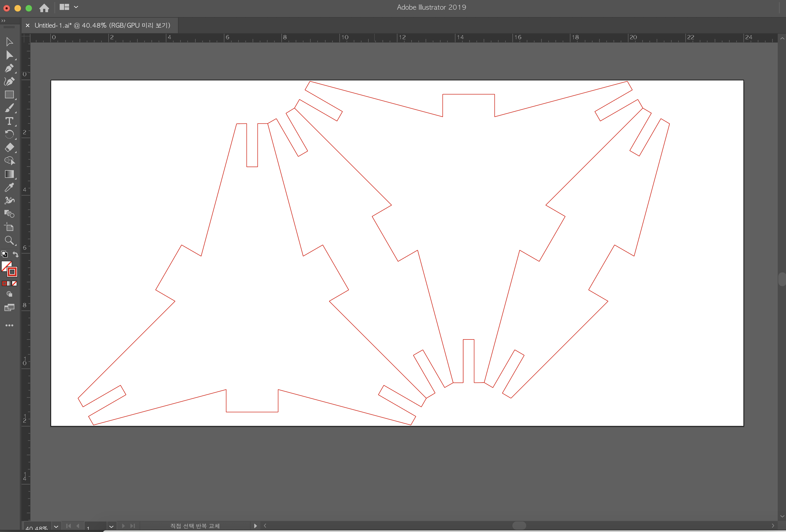Open the artboard number dropdown

(x=111, y=526)
